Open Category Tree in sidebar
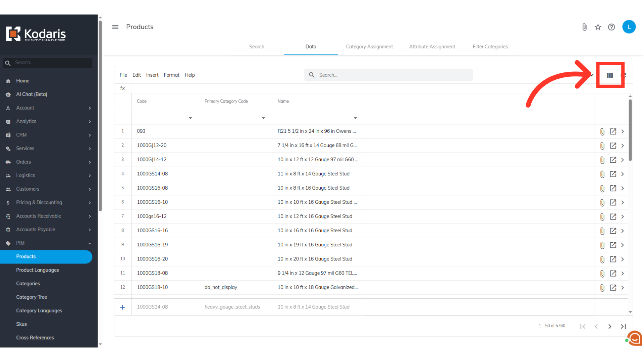The width and height of the screenshot is (644, 362). (32, 297)
